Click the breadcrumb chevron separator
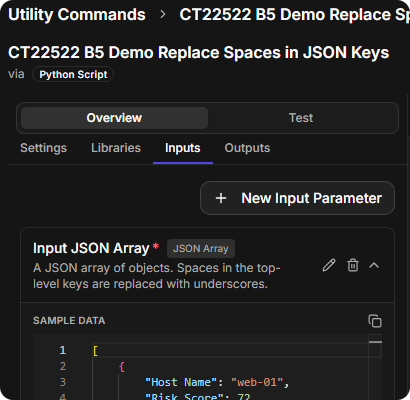The width and height of the screenshot is (410, 400). (163, 14)
